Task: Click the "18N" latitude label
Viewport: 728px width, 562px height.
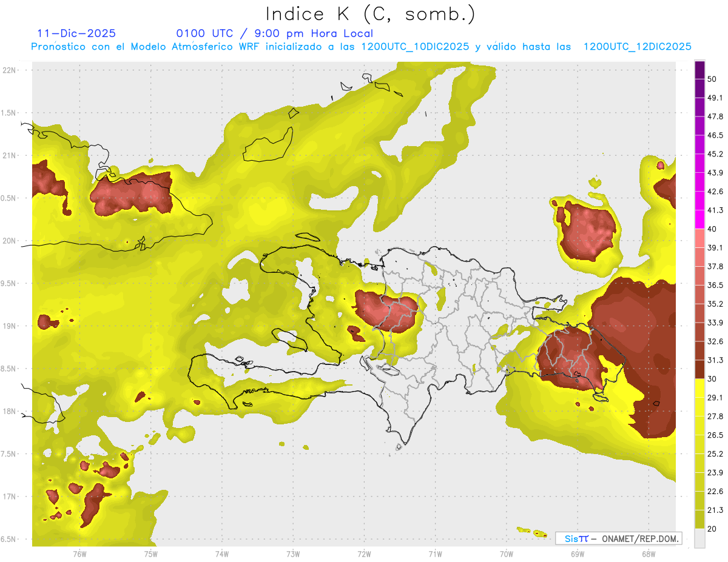Action: 10,411
